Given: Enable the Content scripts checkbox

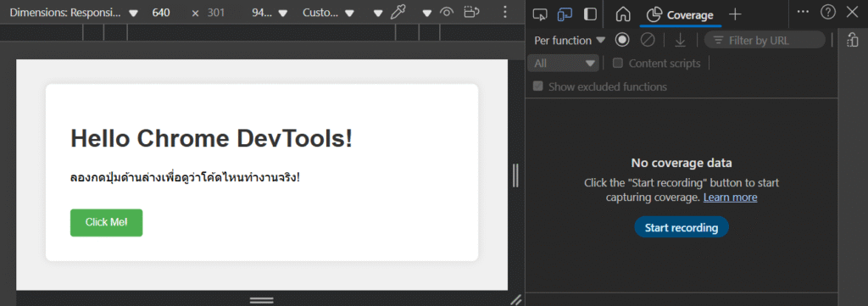Looking at the screenshot, I should coord(618,63).
